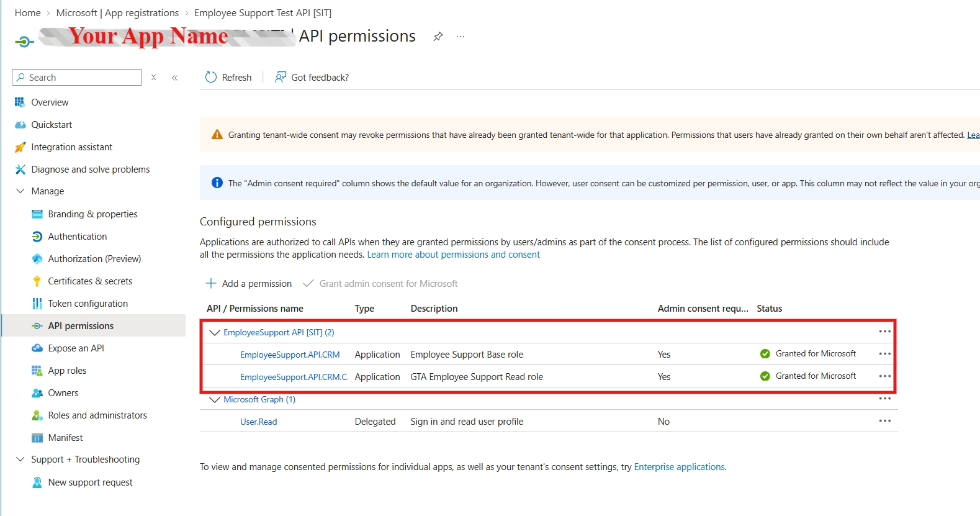Collapse the Manage section
The width and height of the screenshot is (980, 516).
[20, 191]
